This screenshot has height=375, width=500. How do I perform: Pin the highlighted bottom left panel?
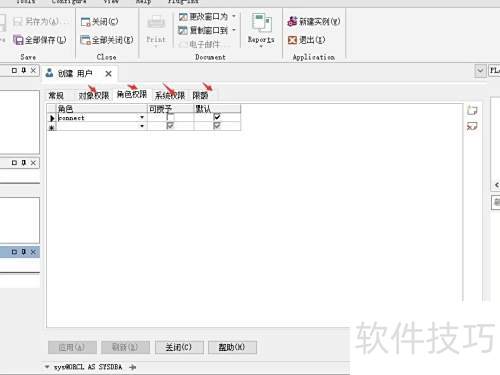24,252
